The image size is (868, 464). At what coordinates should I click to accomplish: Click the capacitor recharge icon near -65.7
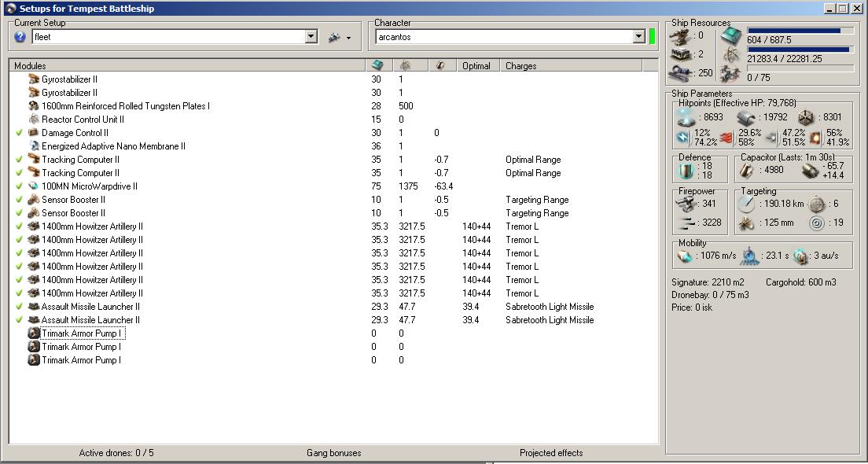811,171
